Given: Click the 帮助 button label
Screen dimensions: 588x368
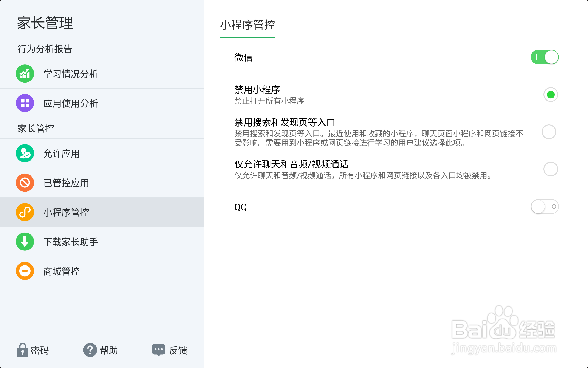Looking at the screenshot, I should (109, 351).
